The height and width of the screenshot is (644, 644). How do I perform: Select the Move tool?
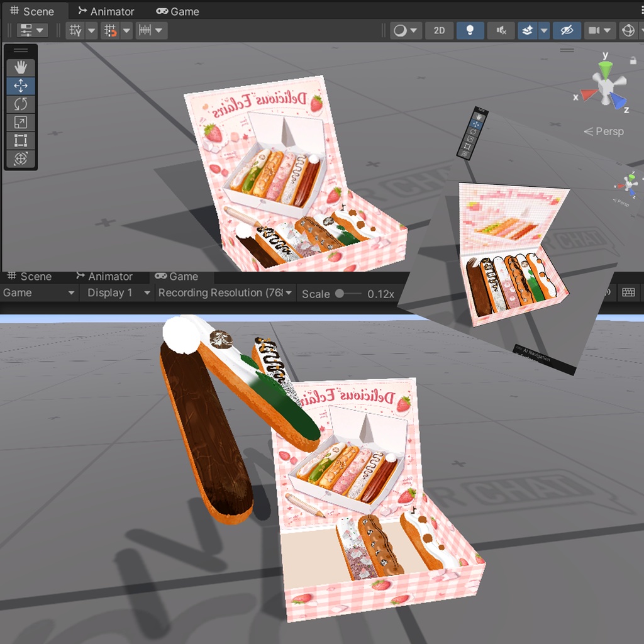21,86
